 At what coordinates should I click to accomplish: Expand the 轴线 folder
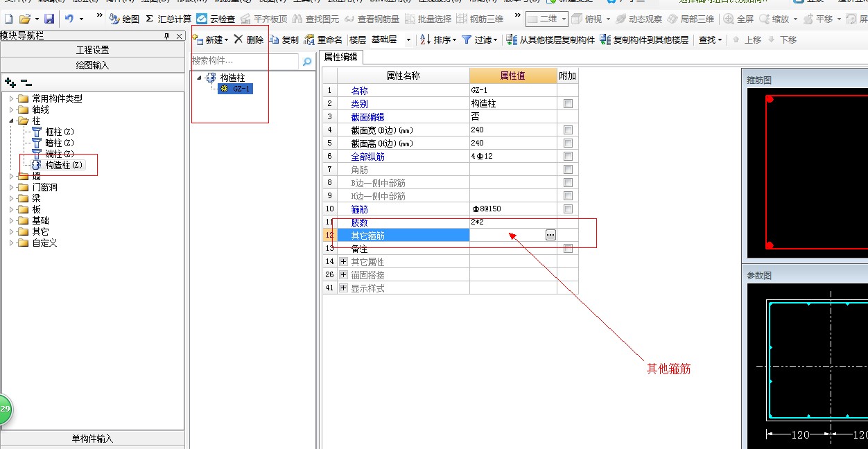tap(11, 109)
